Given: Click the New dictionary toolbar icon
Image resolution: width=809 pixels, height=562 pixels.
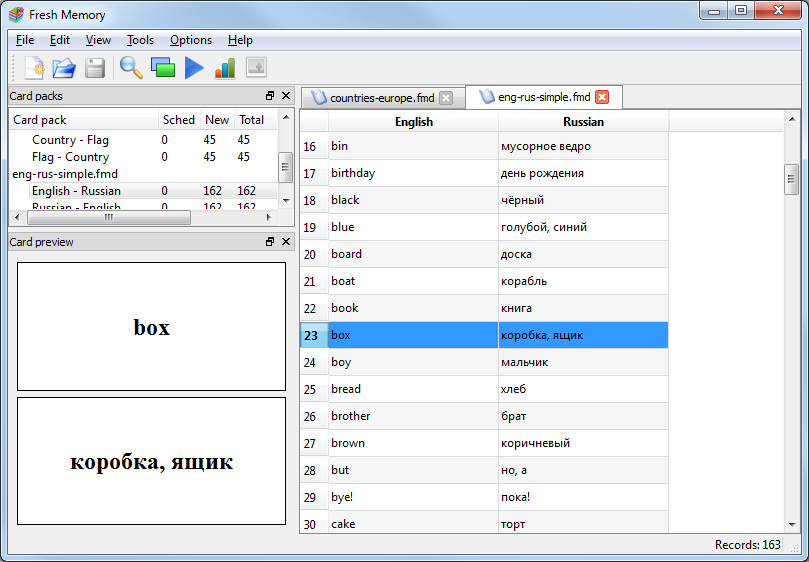Looking at the screenshot, I should [x=35, y=68].
